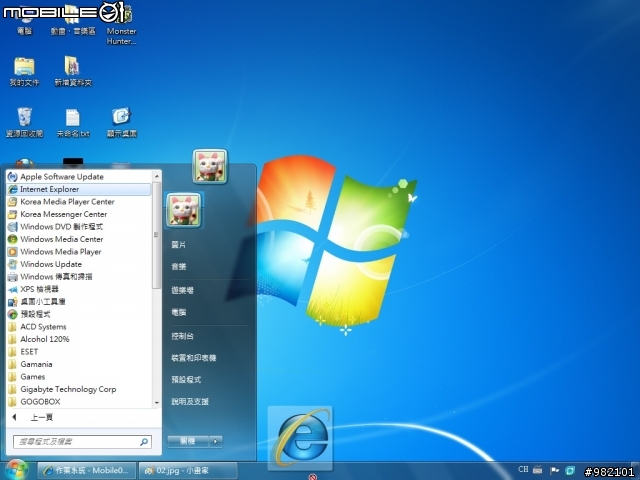Open Korea Media Player Center
Screen dimensions: 640x480
78,202
